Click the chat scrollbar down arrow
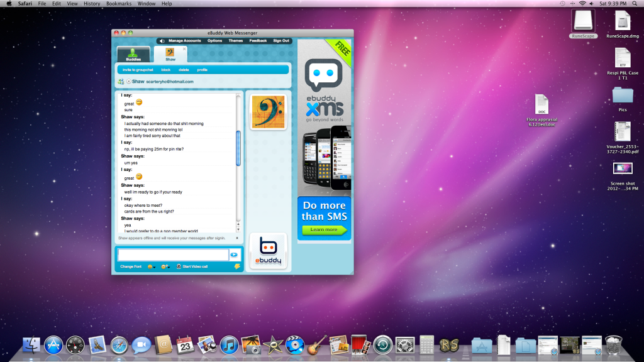Viewport: 644px width, 362px height. [x=238, y=229]
